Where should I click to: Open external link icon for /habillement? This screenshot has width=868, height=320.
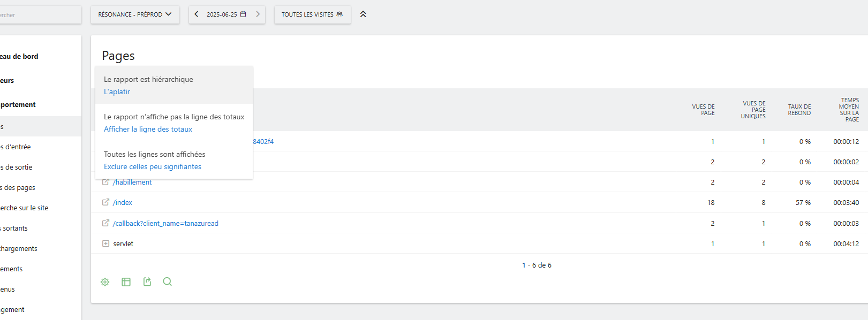tap(105, 182)
